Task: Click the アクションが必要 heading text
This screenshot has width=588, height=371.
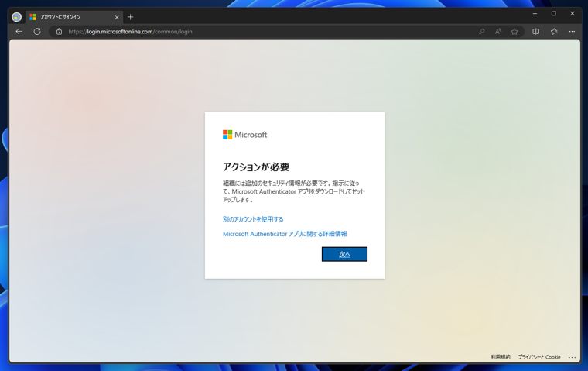Action: (256, 167)
